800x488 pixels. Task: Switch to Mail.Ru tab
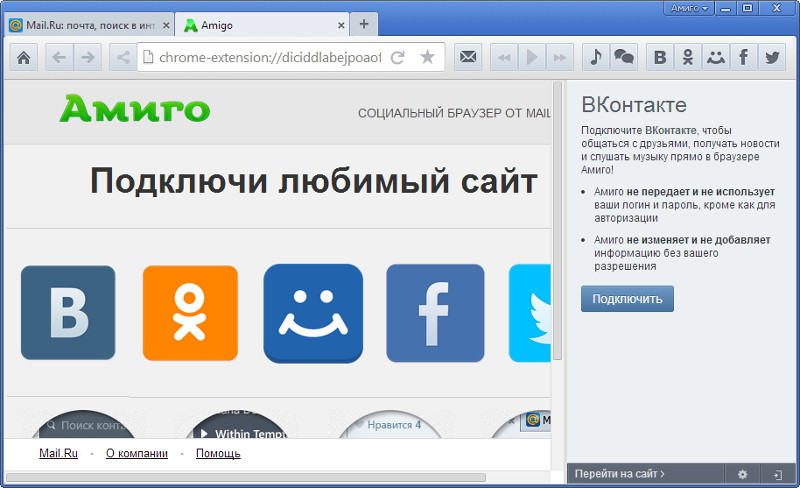(88, 24)
